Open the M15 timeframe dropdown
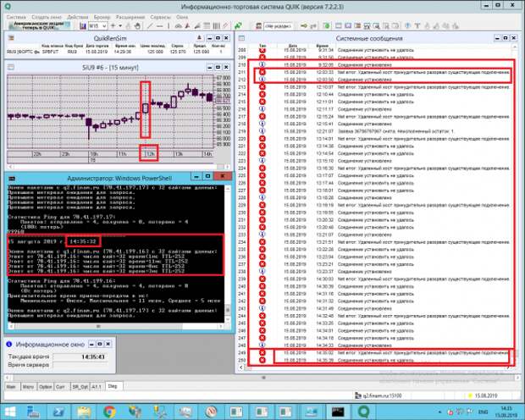The image size is (525, 420). [x=97, y=25]
